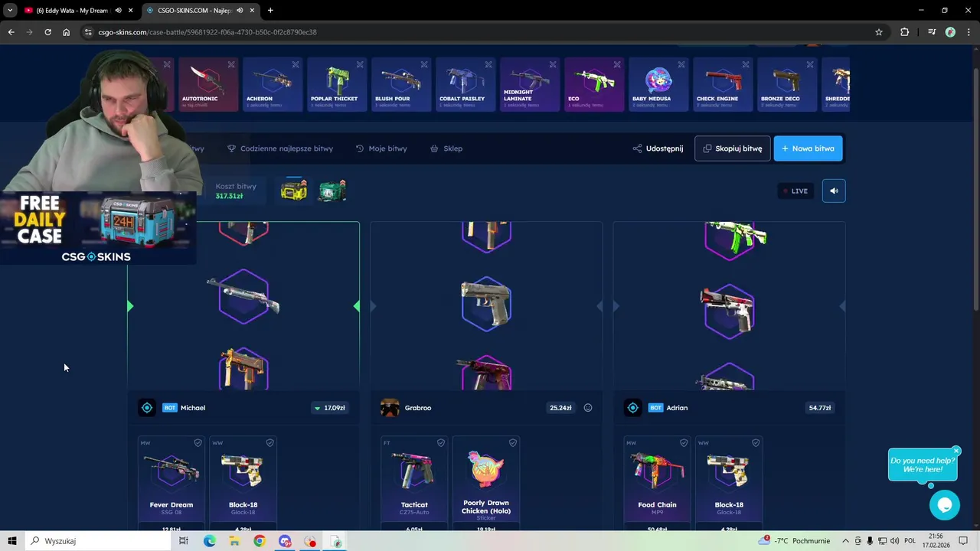Open the Eco drop card

tap(594, 84)
